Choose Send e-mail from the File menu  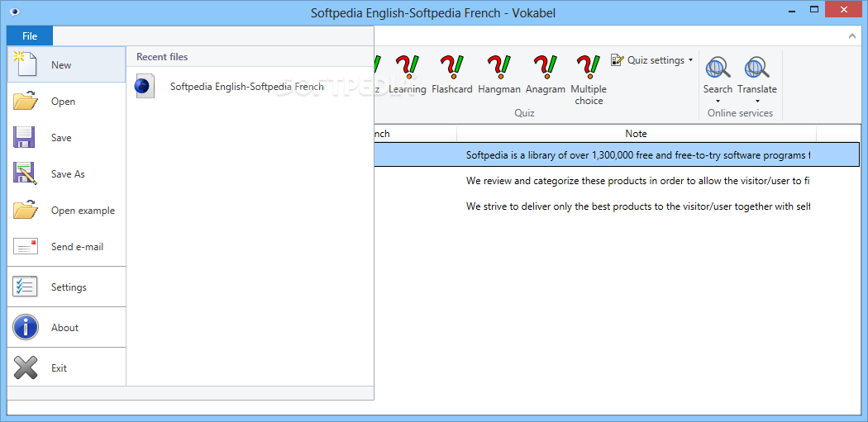coord(66,247)
